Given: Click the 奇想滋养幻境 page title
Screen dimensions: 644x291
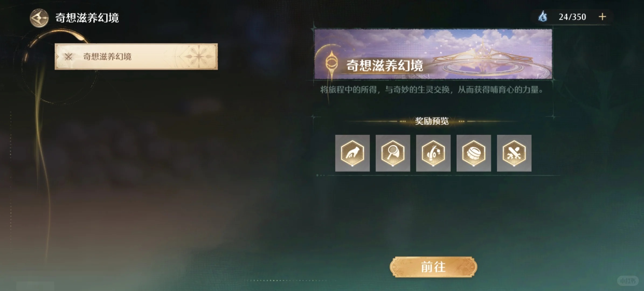Looking at the screenshot, I should (x=87, y=18).
